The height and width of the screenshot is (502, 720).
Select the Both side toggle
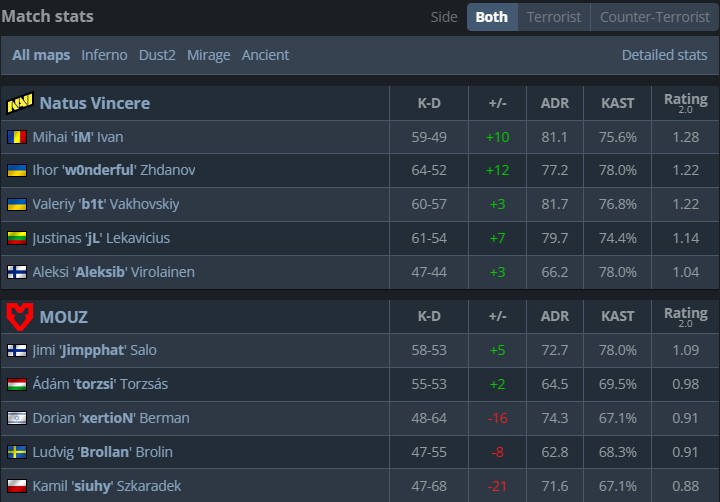click(491, 17)
